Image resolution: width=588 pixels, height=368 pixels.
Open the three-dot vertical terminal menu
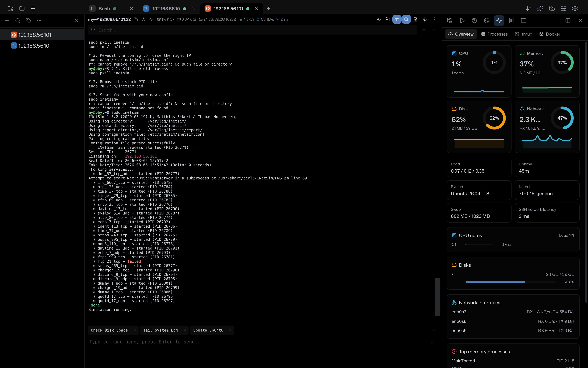point(434,19)
